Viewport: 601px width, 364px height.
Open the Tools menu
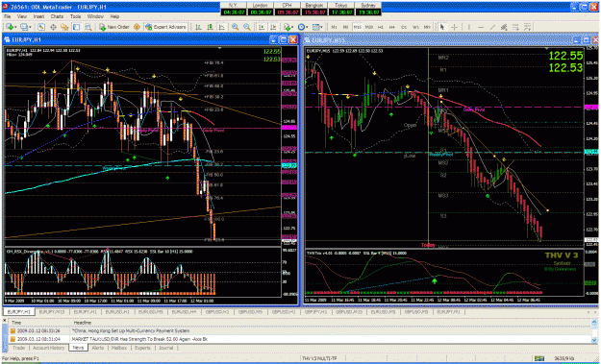point(76,16)
